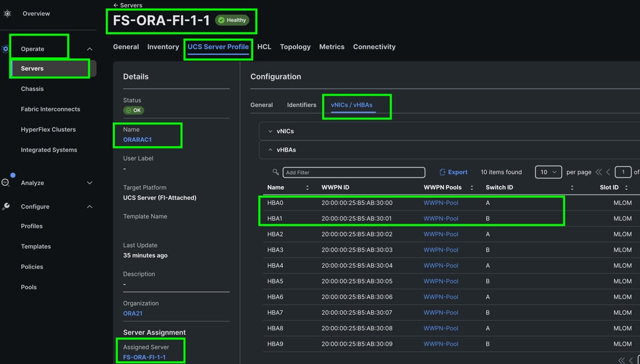Screen dimensions: 640x364
Task: Jump to first page with double-left arrows
Action: 599,172
